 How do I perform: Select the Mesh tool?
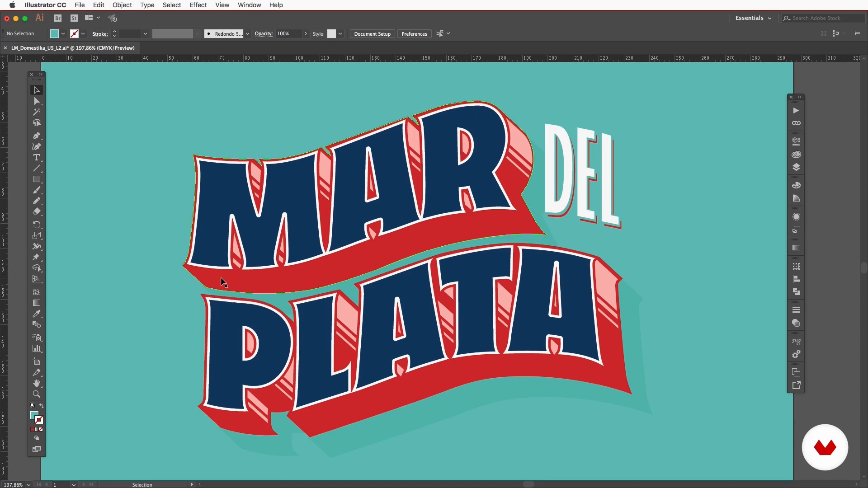pyautogui.click(x=37, y=292)
